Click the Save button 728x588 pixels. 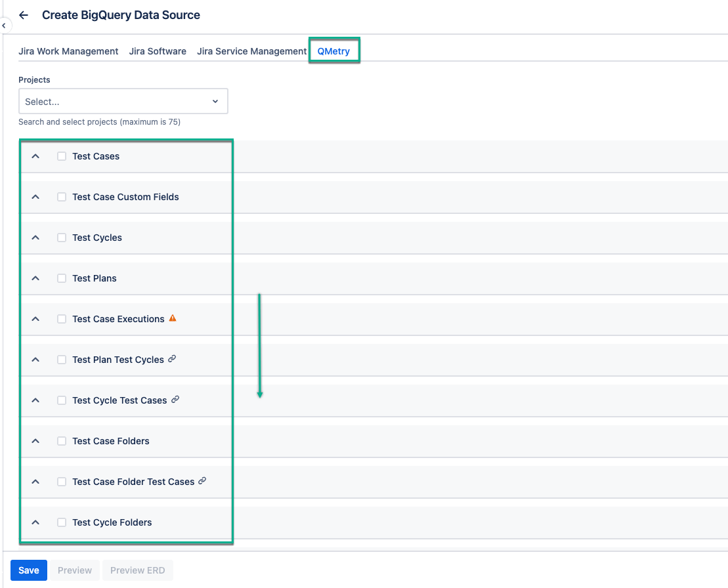pyautogui.click(x=28, y=570)
